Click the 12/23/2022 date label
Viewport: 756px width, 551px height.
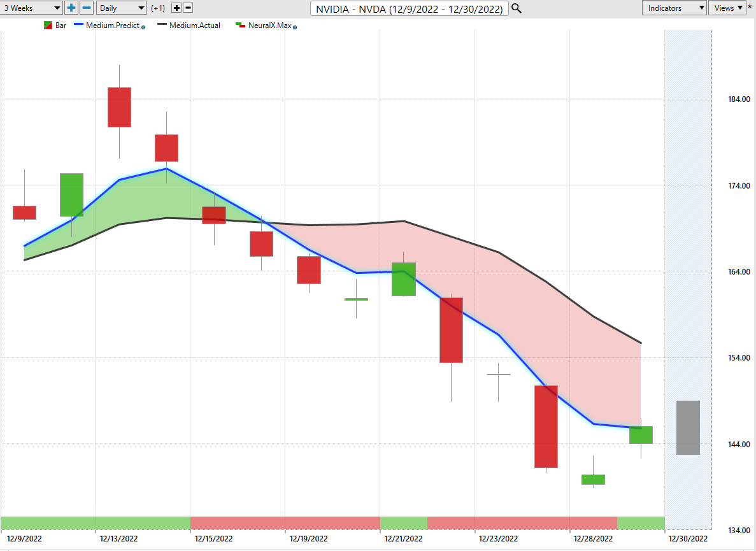click(x=499, y=538)
